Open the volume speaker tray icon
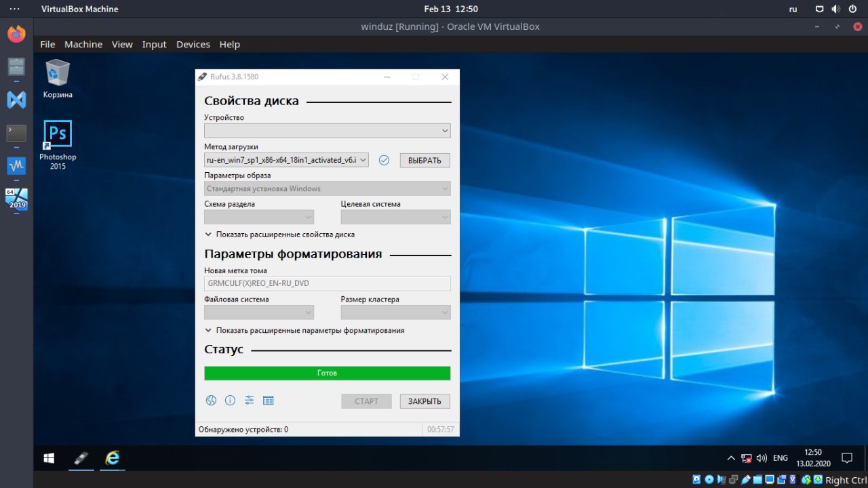868x488 pixels. click(x=762, y=458)
